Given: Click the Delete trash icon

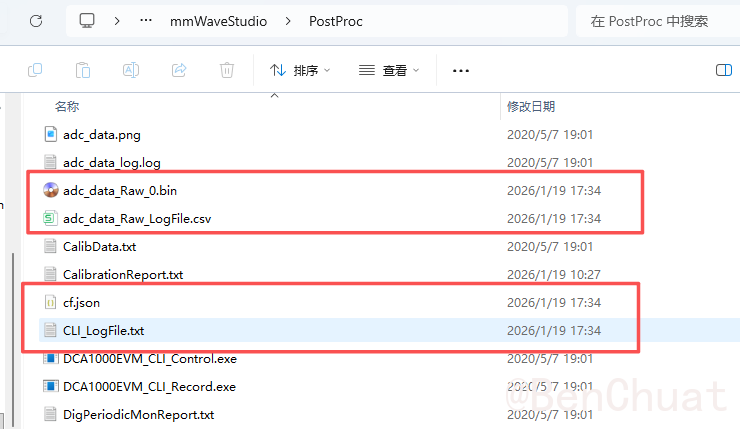Looking at the screenshot, I should (227, 70).
